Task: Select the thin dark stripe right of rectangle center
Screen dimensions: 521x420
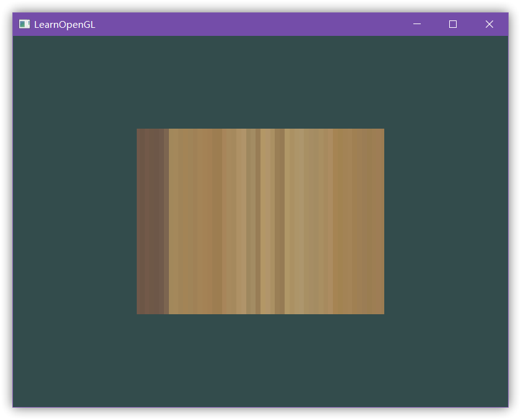Action: 280,221
